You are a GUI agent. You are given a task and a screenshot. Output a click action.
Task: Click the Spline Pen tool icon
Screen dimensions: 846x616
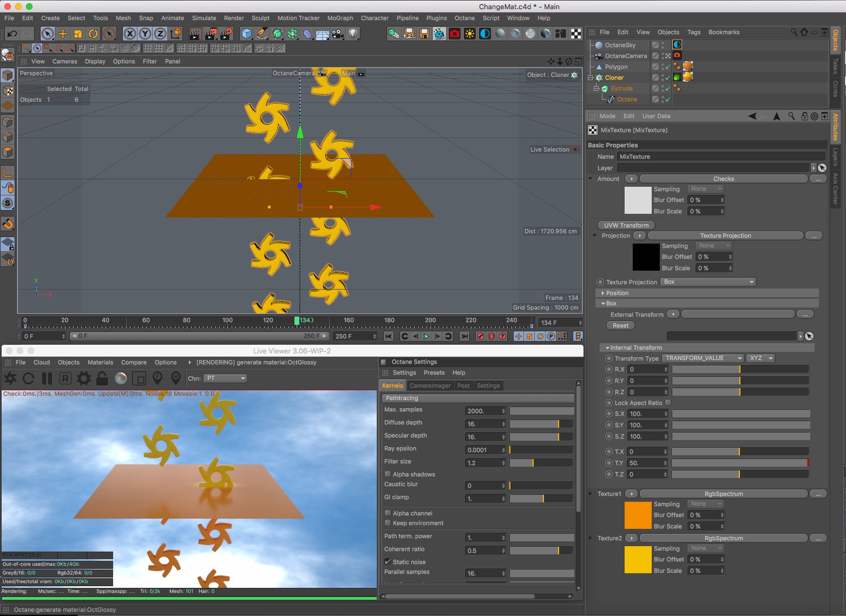tap(262, 34)
